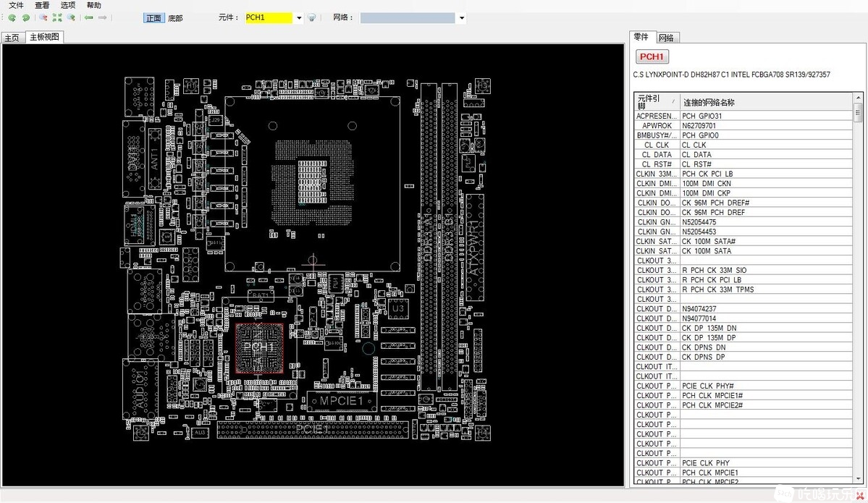Open the 选项 menu
This screenshot has width=868, height=503.
coord(68,5)
